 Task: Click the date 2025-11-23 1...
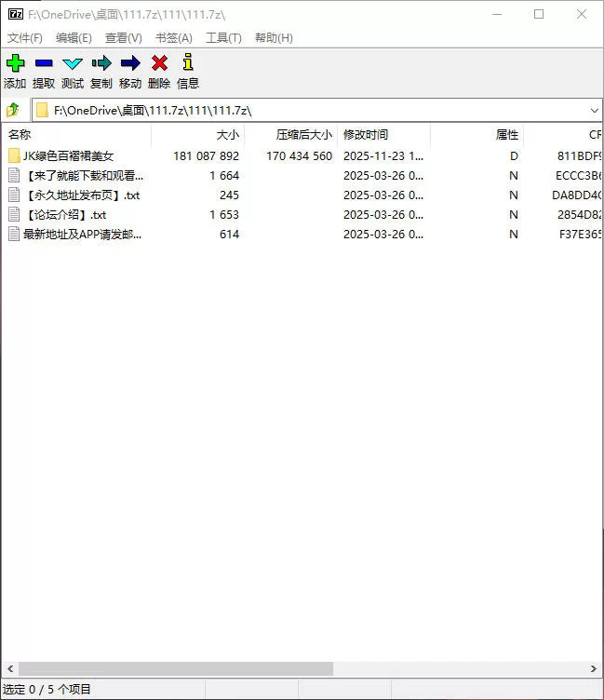(x=383, y=155)
